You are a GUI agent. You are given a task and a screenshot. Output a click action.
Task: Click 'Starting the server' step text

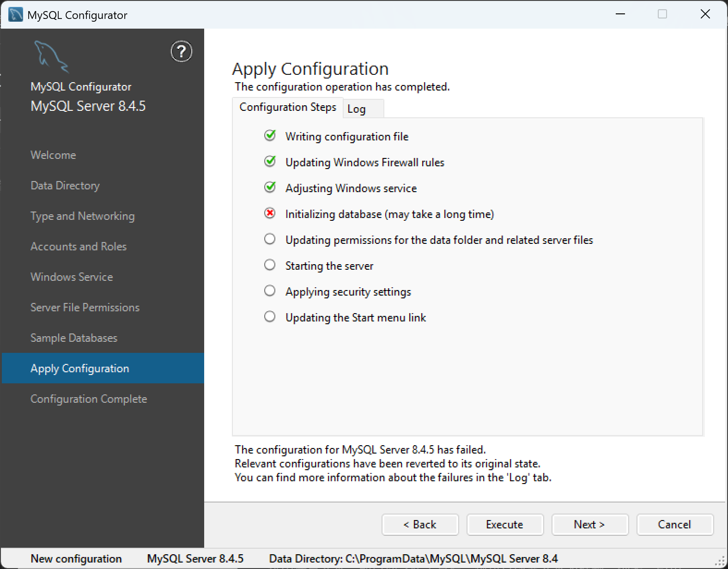[329, 266]
